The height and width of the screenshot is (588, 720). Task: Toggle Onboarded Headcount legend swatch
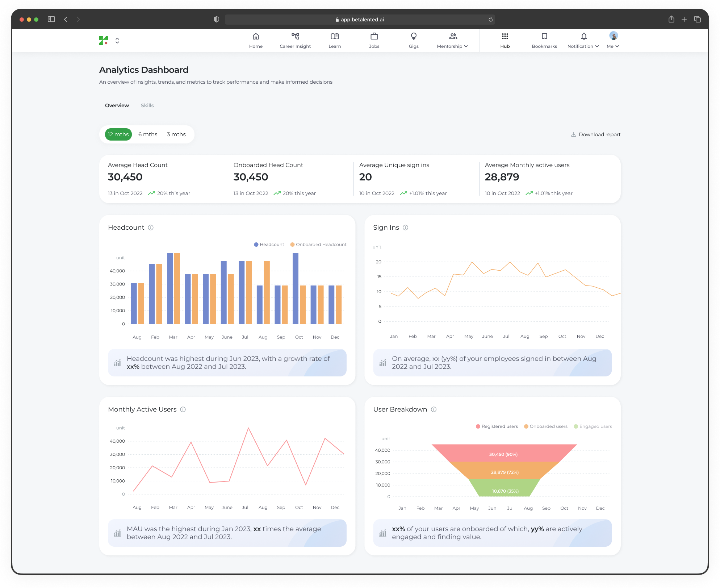(293, 245)
